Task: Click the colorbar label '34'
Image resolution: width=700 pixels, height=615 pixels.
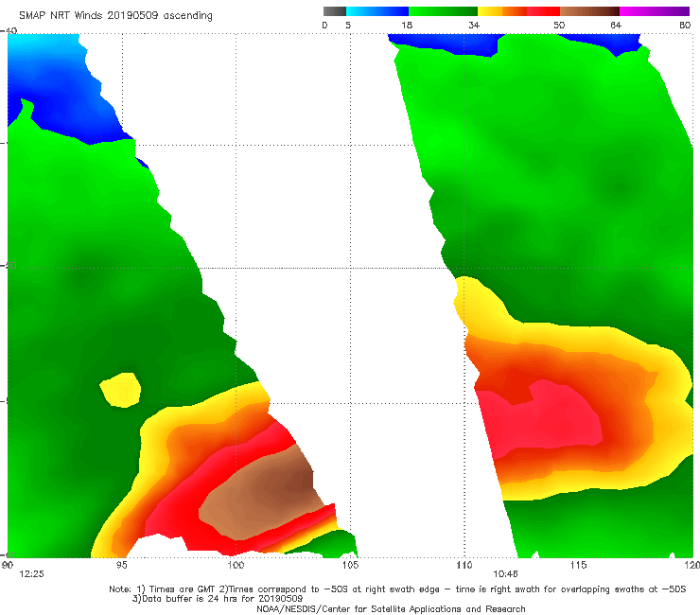Action: [x=474, y=25]
